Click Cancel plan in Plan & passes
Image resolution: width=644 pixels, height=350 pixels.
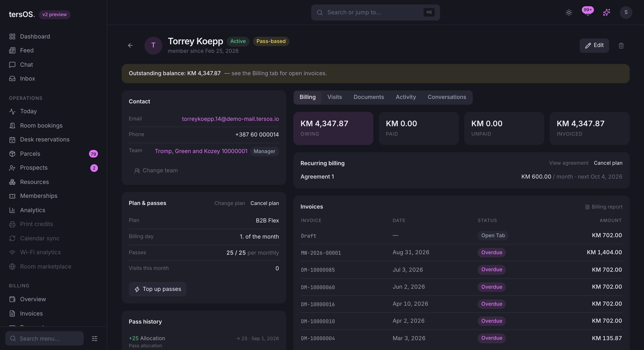coord(265,203)
